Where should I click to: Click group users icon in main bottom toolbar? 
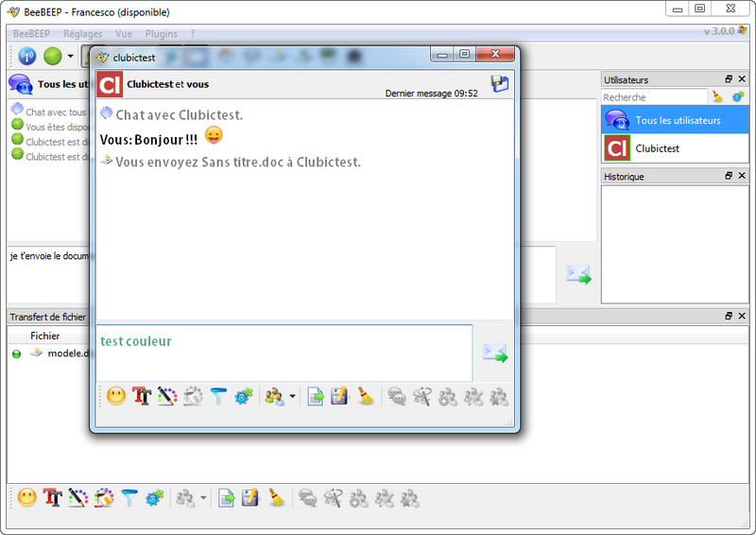pos(185,497)
